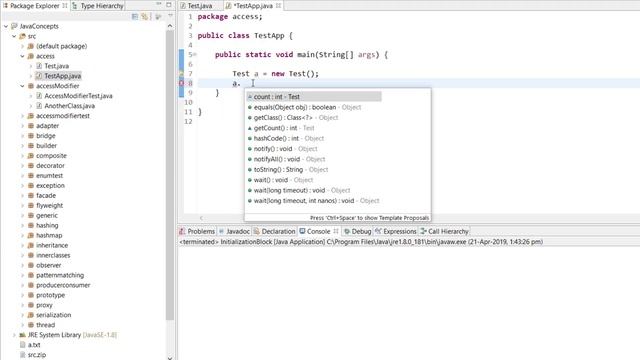Collapse the access package node
This screenshot has height=360, width=640.
[x=23, y=56]
